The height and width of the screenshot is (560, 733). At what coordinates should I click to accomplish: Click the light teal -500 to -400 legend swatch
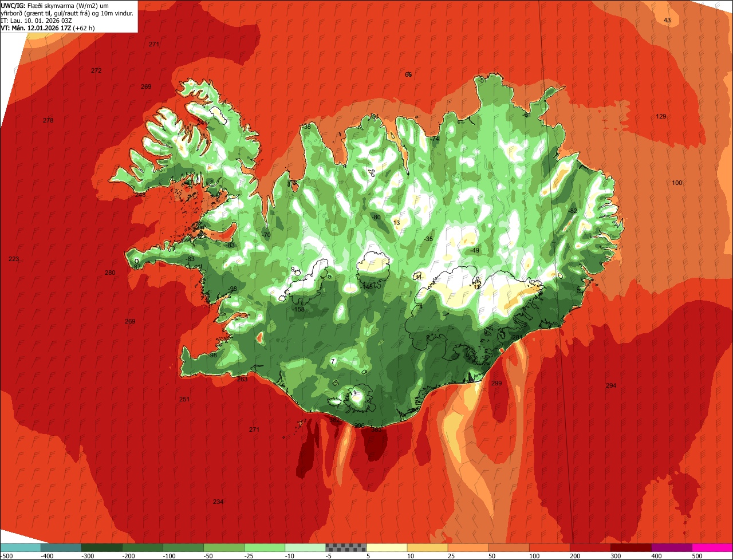point(20,547)
